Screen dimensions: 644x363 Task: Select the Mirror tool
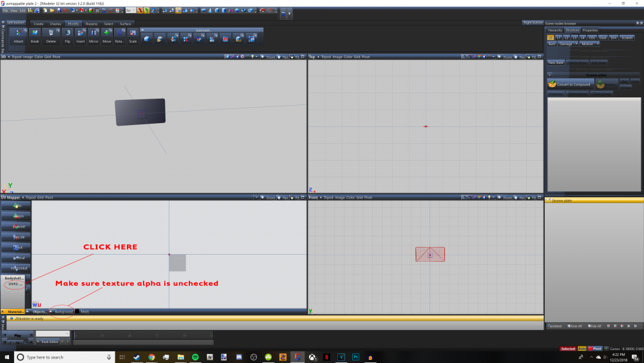(93, 35)
